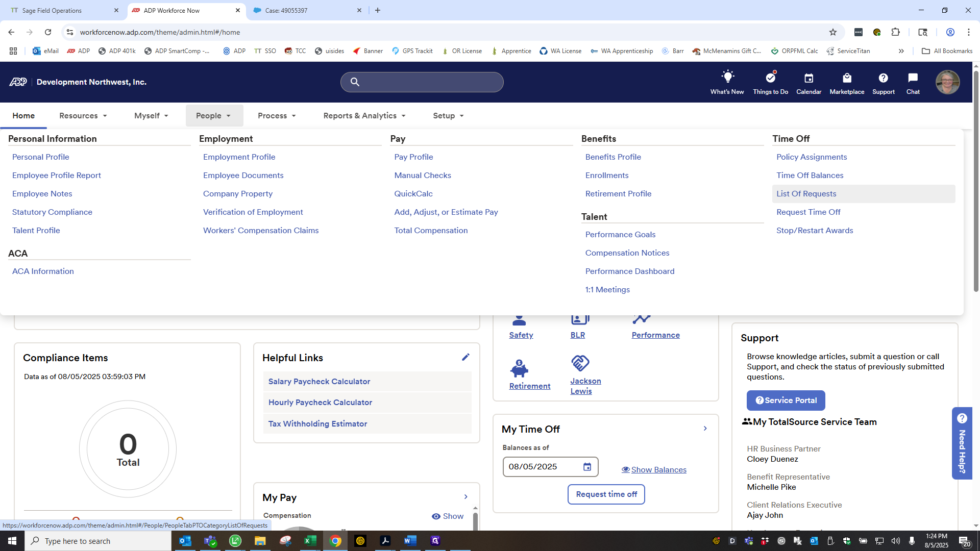Click the Need Help side tab
Image resolution: width=980 pixels, height=551 pixels.
pos(962,443)
